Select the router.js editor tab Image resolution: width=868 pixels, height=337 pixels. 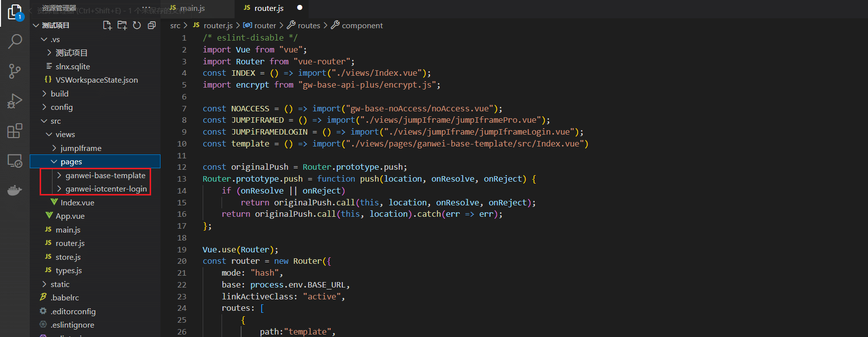[x=269, y=8]
